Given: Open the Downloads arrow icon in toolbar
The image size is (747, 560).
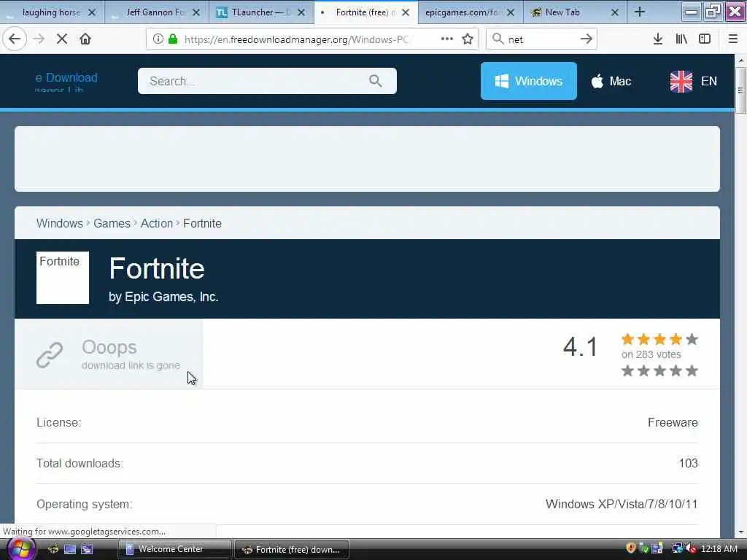Looking at the screenshot, I should click(658, 39).
